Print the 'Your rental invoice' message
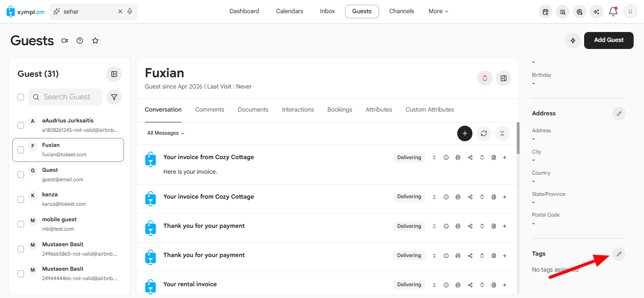Screen dimensions: 644x298 (x=458, y=285)
